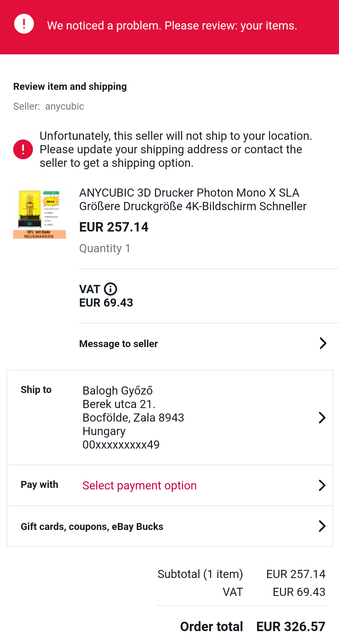This screenshot has width=339, height=644.
Task: Expand Ship to address using its arrow
Action: 322,418
